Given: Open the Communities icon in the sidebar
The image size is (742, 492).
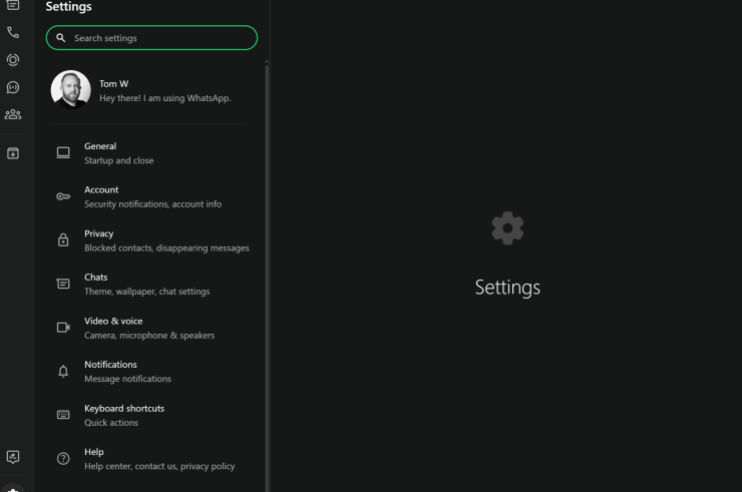Looking at the screenshot, I should pyautogui.click(x=13, y=114).
